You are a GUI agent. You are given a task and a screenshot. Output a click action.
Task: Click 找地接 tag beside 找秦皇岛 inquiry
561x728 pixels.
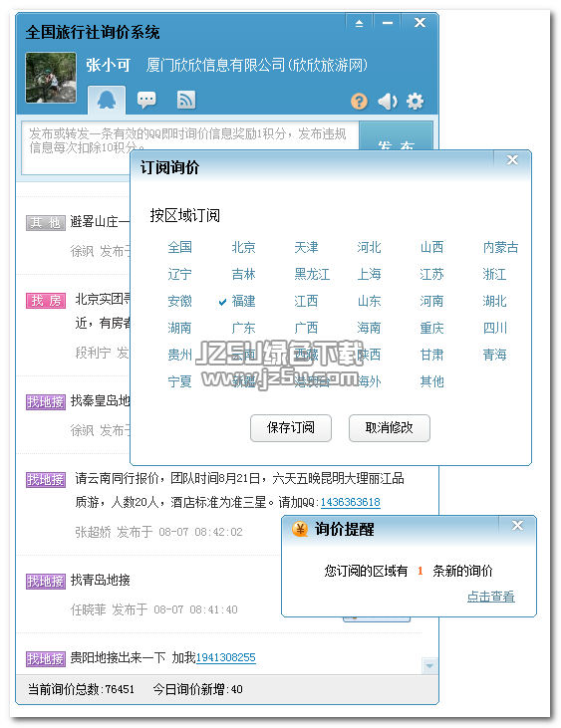(x=46, y=401)
